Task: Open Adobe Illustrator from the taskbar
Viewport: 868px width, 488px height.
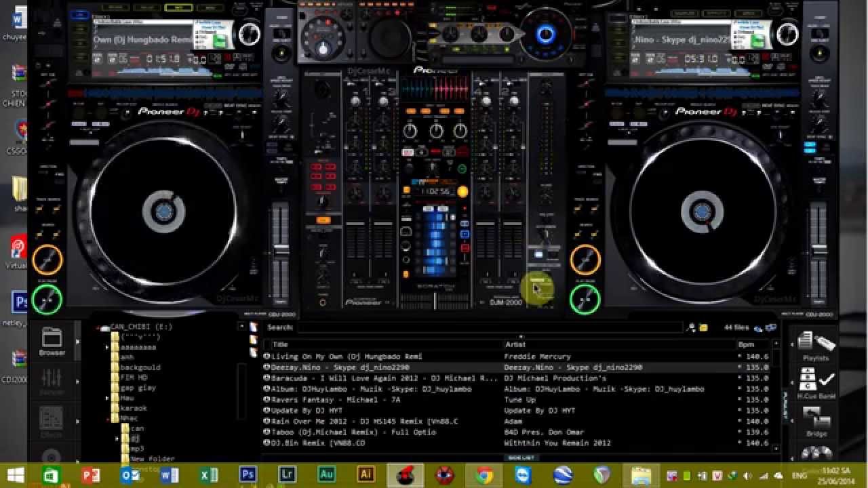Action: coord(366,475)
